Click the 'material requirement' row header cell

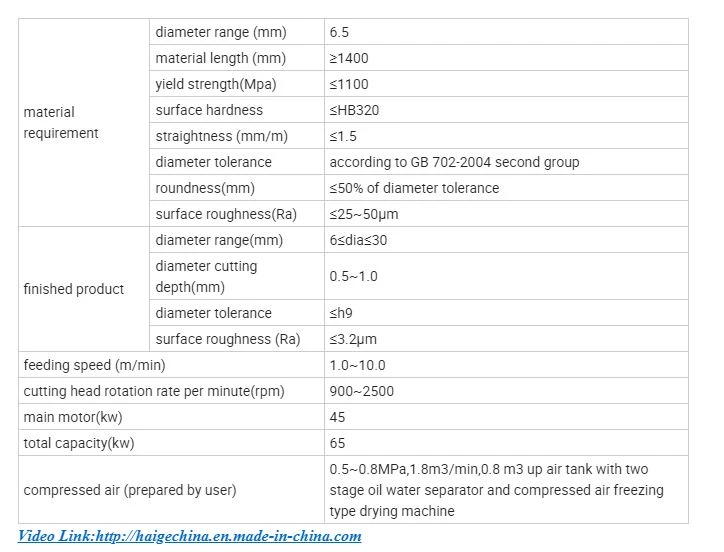pos(84,122)
